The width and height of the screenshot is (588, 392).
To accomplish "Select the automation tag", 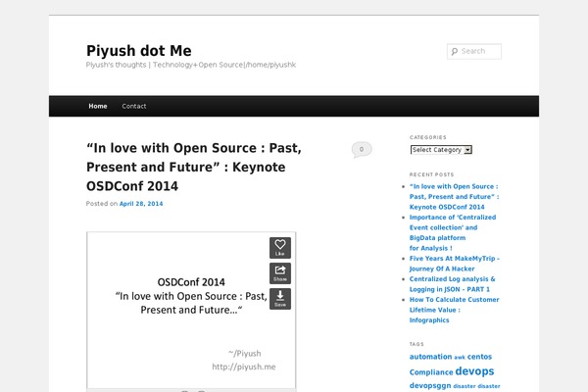I will 430,357.
